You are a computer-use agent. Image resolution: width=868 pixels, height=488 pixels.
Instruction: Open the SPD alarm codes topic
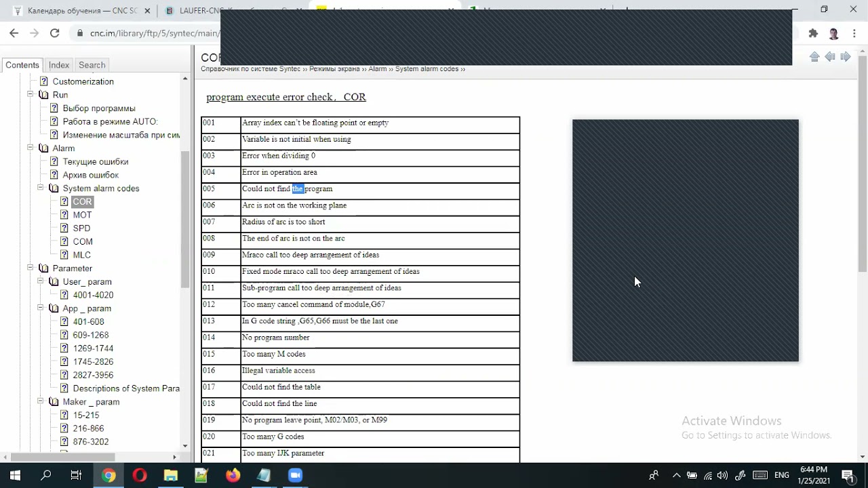(x=81, y=228)
